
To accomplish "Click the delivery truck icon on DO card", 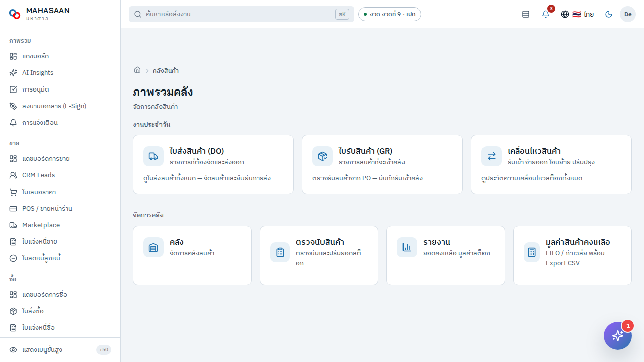I will pyautogui.click(x=153, y=156).
